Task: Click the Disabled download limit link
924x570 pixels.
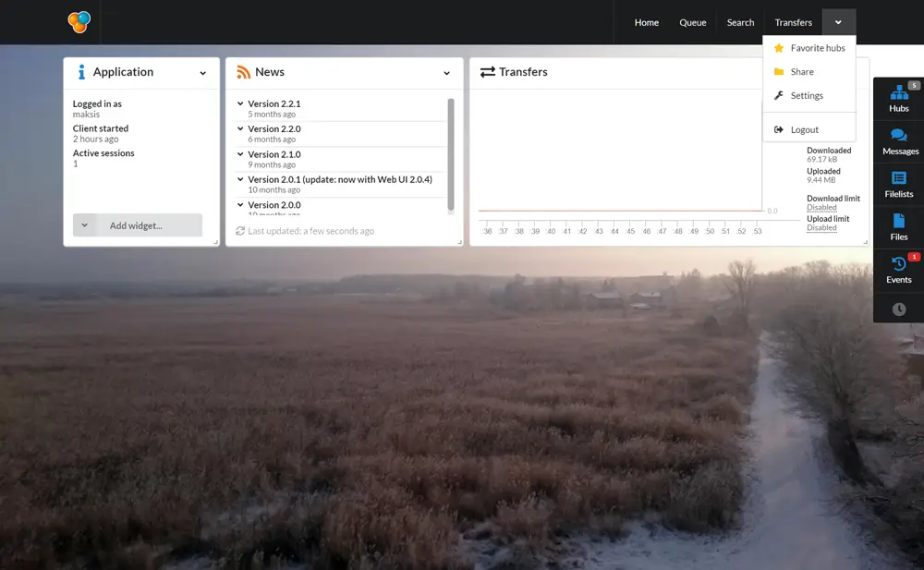Action: [821, 208]
